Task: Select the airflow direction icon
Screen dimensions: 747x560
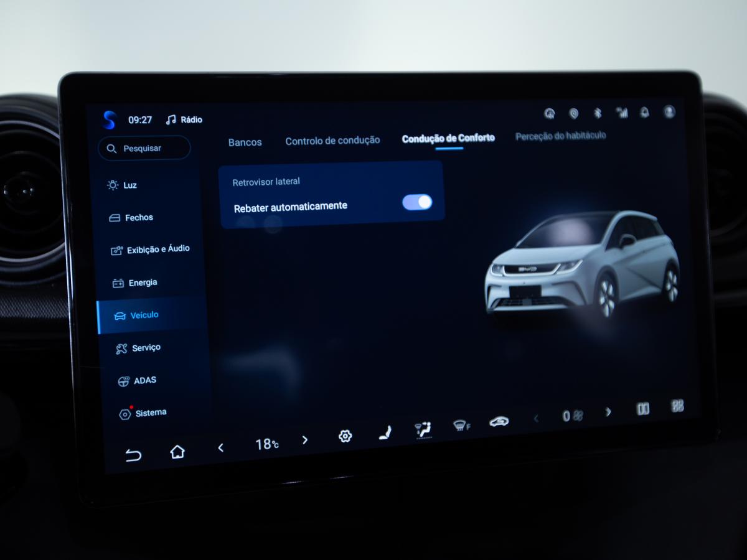Action: (x=423, y=429)
